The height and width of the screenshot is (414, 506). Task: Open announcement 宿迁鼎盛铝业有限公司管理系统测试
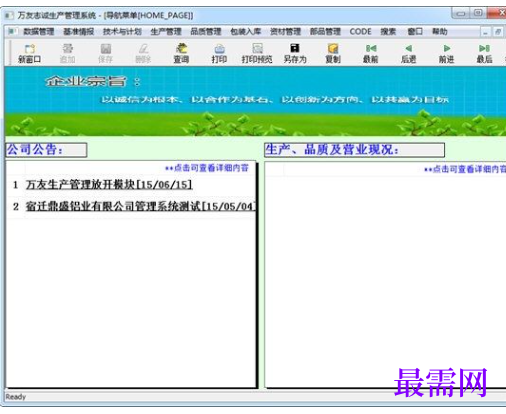pos(141,206)
